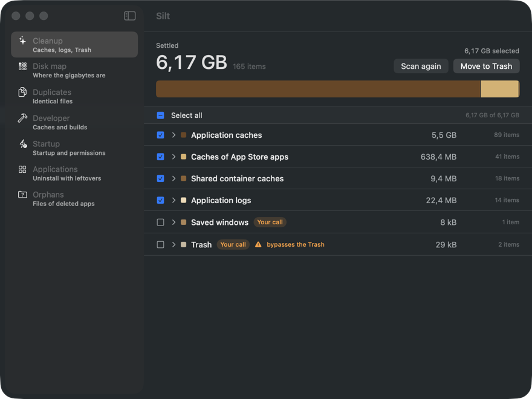532x399 pixels.
Task: Switch to Developer caches and builds
Action: 74,122
